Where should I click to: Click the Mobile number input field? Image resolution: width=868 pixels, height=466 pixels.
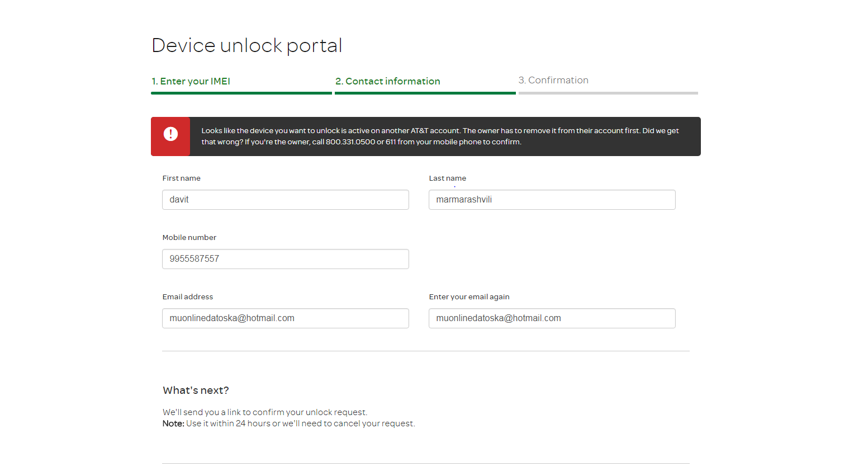[285, 259]
